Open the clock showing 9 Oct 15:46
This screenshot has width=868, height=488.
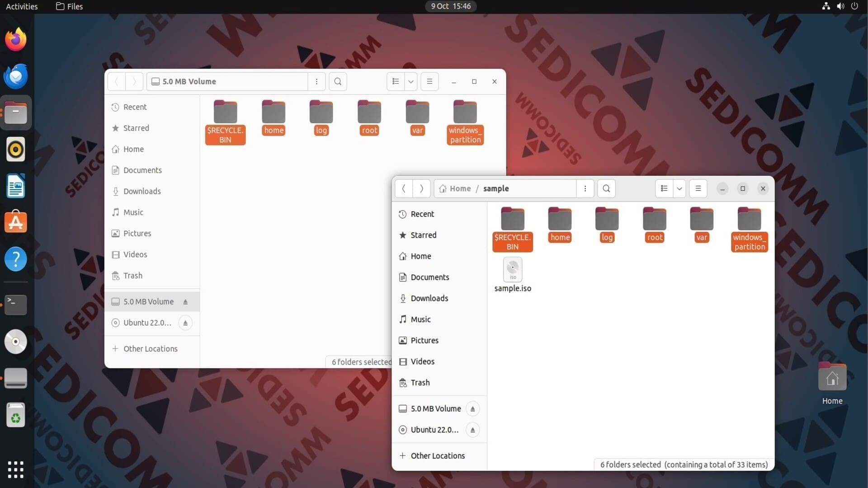click(451, 6)
